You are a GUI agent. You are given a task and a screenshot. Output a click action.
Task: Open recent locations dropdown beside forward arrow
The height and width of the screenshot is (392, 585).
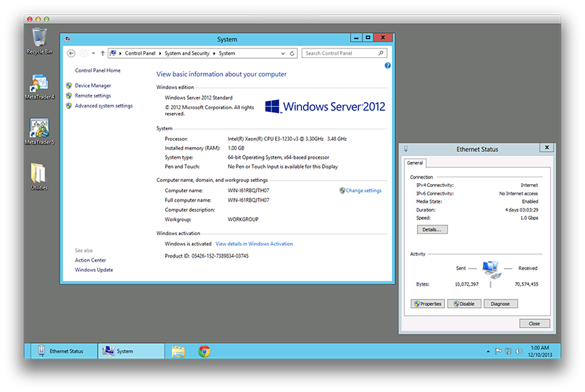(93, 53)
